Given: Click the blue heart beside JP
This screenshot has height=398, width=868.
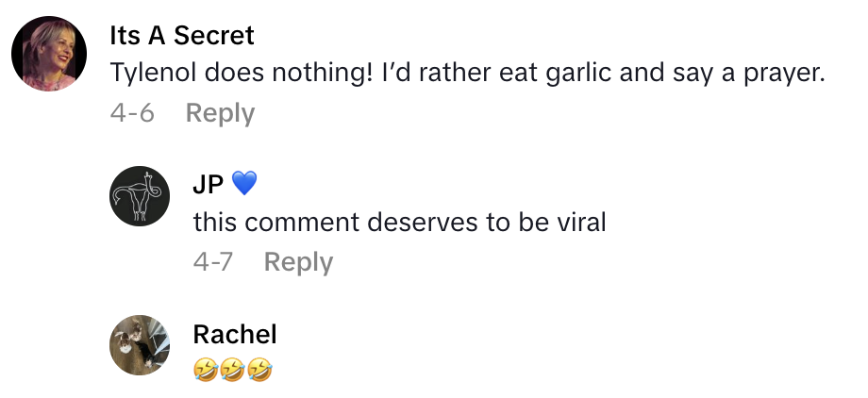Looking at the screenshot, I should [x=244, y=185].
